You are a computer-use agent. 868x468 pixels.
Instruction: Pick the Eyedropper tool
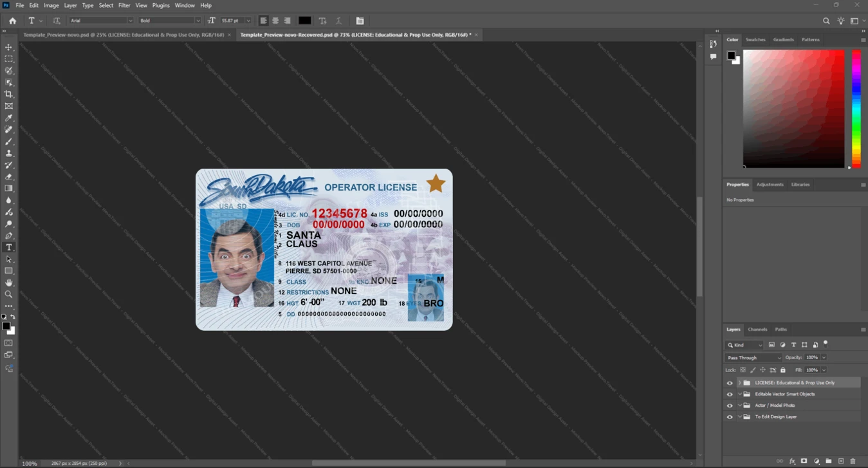[x=9, y=118]
